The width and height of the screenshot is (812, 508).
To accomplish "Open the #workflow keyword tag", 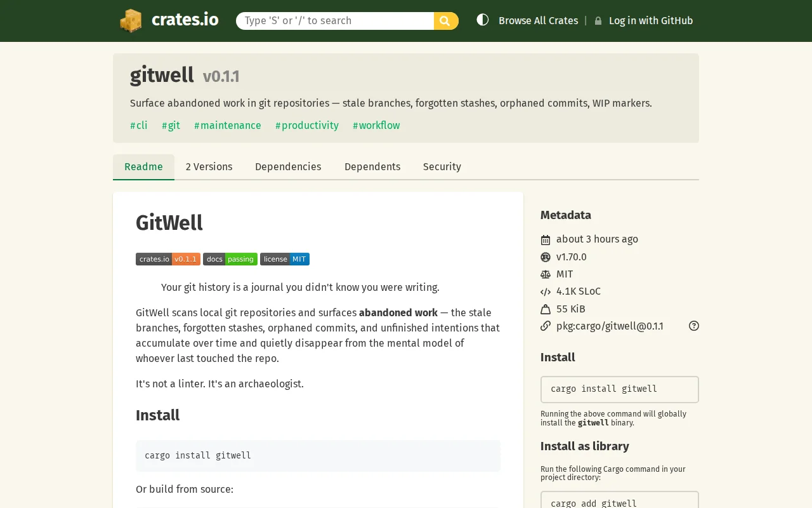I will (x=376, y=126).
